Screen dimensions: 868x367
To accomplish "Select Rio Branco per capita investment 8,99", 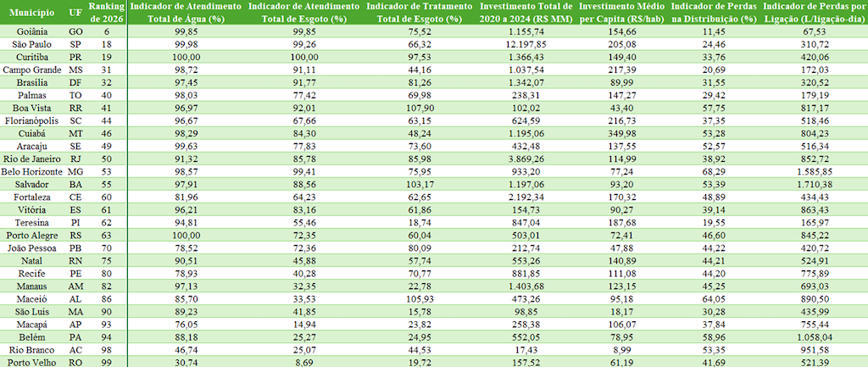I will coord(621,350).
